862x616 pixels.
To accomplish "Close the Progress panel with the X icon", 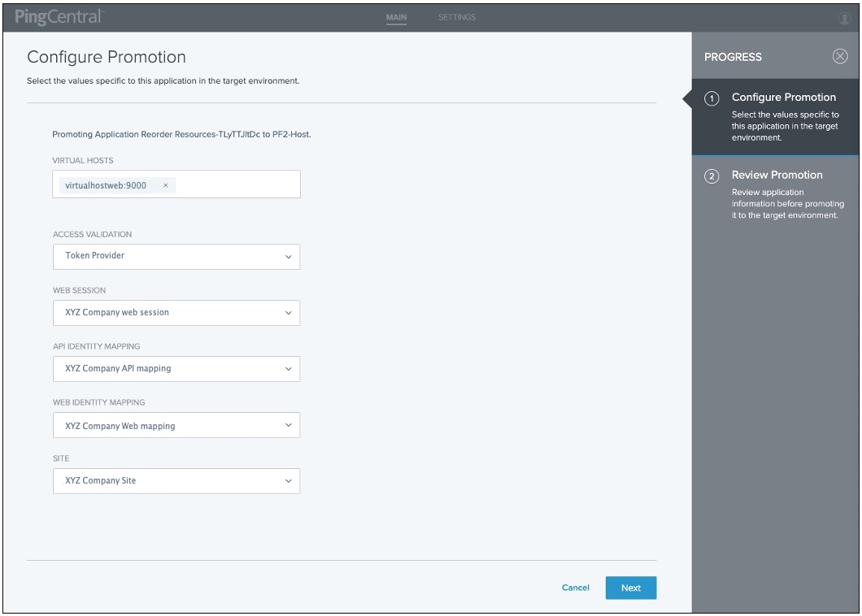I will [x=841, y=57].
